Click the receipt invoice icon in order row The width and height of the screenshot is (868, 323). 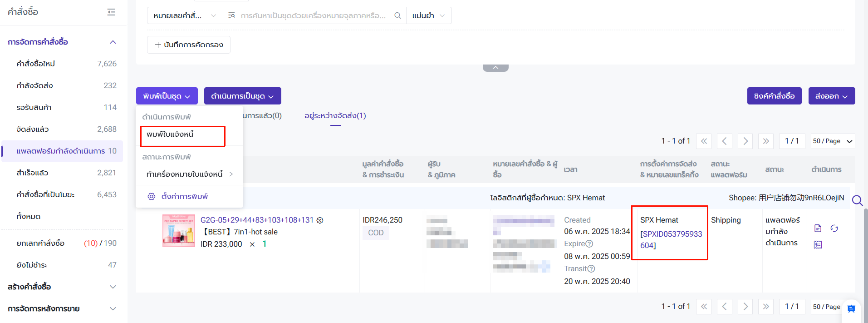[818, 245]
